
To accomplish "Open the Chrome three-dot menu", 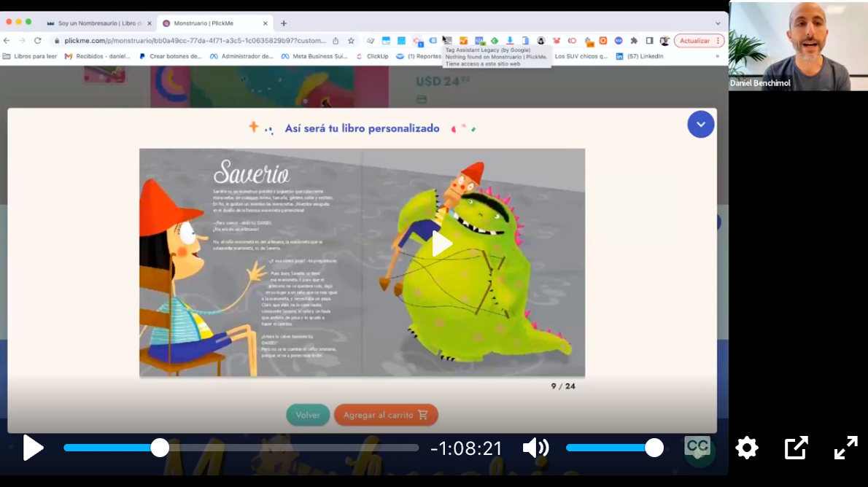I will click(x=718, y=40).
